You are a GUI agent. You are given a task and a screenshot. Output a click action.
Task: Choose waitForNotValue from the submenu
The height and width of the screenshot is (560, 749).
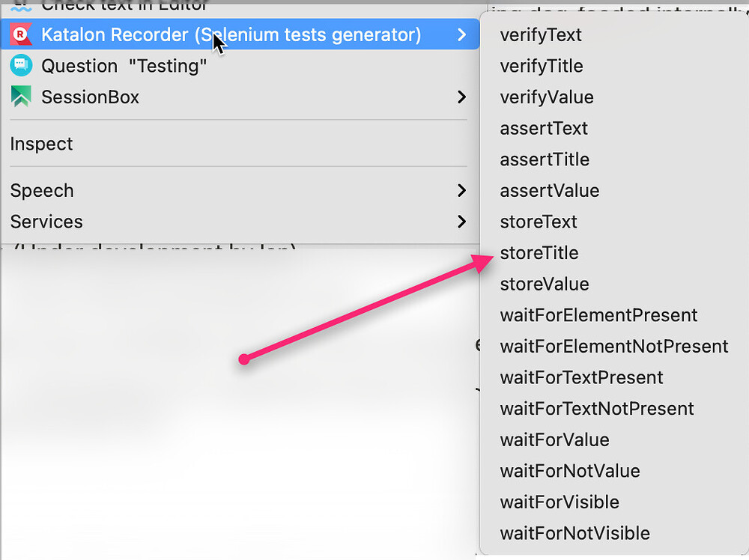569,471
